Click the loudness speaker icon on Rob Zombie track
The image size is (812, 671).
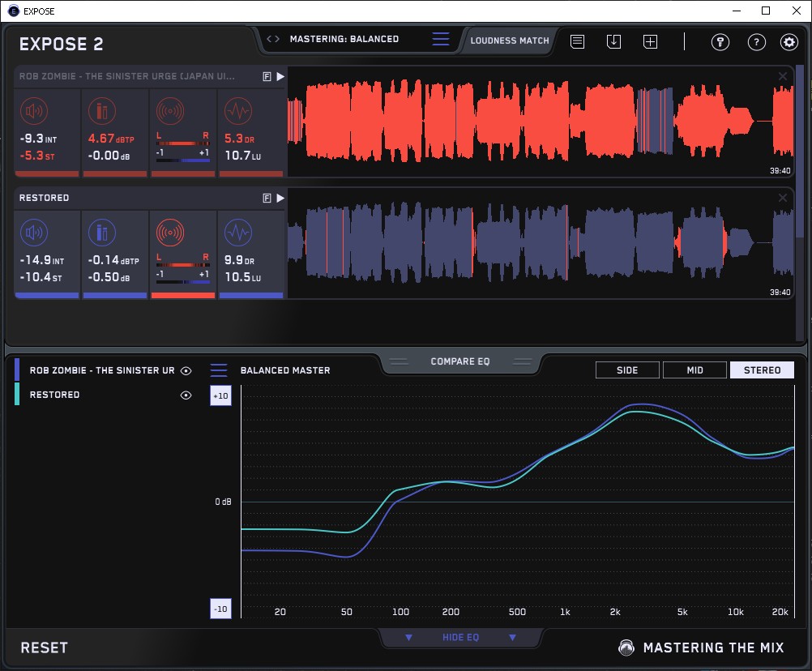[33, 110]
